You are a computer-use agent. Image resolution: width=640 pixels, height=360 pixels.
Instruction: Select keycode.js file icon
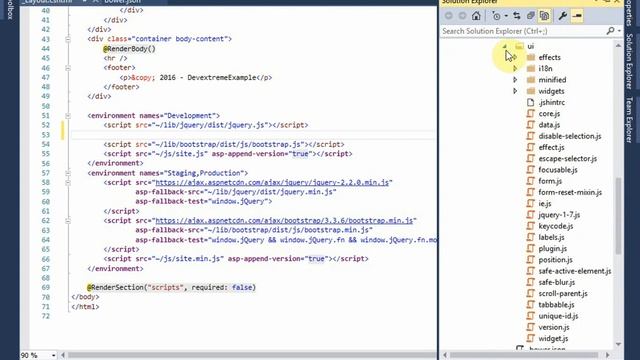[530, 226]
